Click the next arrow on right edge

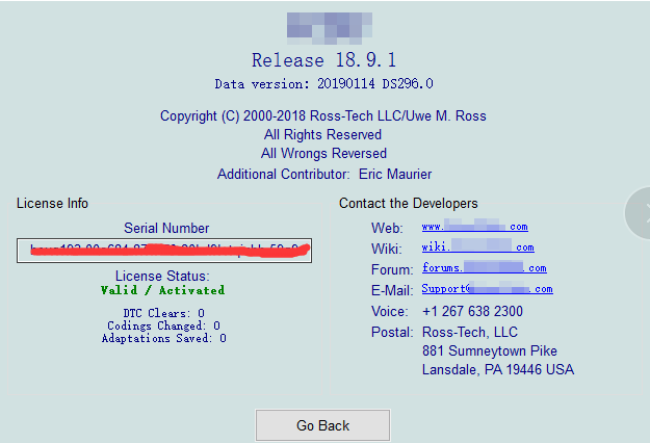coord(640,212)
